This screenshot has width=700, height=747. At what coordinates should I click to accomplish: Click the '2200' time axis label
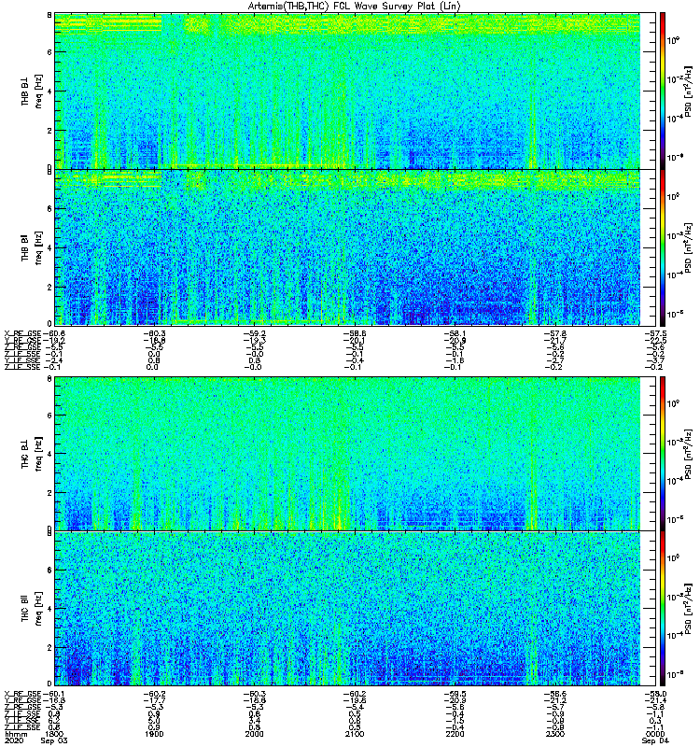455,734
